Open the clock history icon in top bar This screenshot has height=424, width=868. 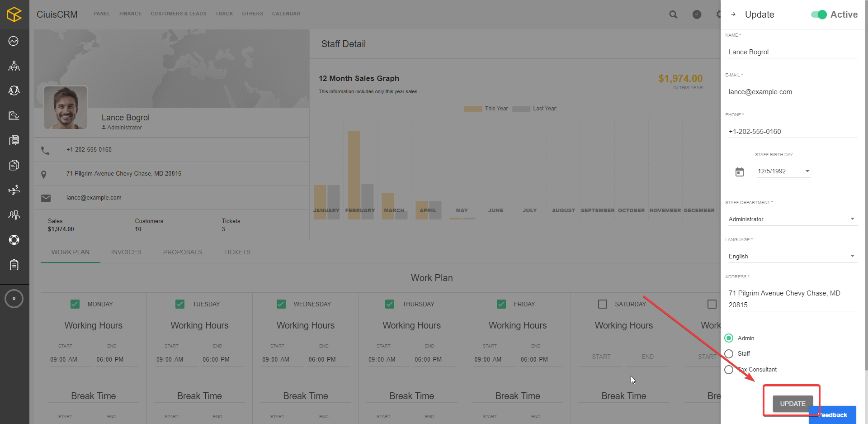697,14
